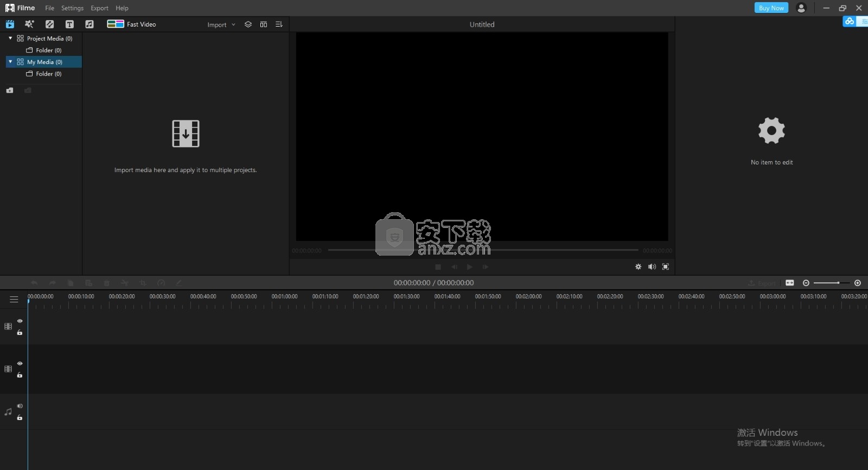
Task: Select My Media (0) item
Action: pos(44,62)
